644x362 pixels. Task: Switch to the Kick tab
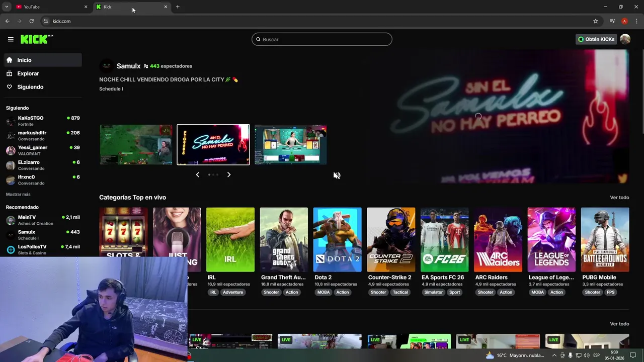(x=132, y=7)
